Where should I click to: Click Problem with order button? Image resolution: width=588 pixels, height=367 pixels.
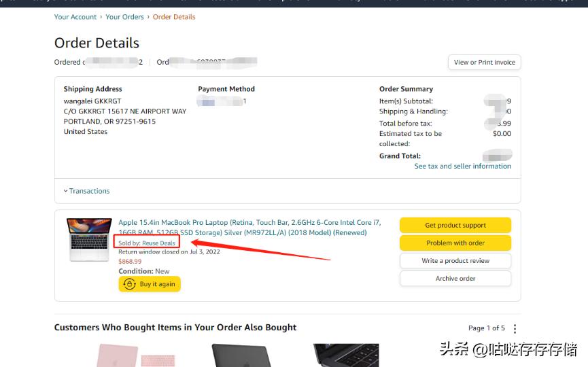tap(455, 243)
